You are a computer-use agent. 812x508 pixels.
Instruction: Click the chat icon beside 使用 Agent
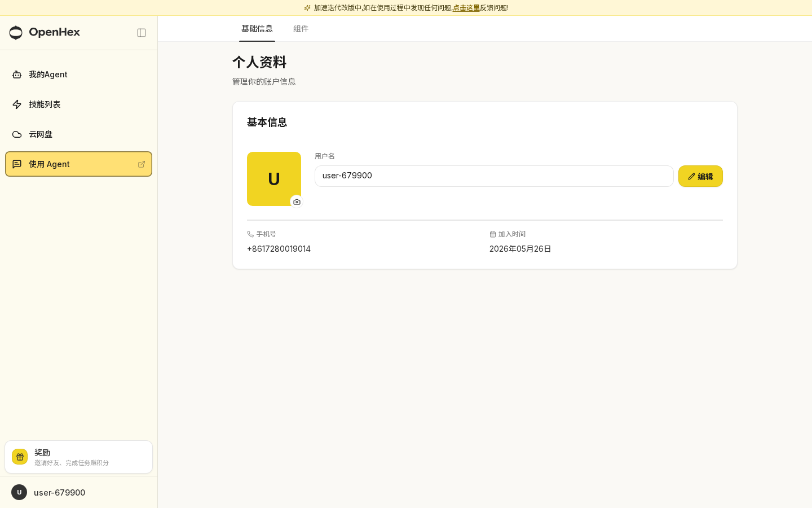[x=17, y=164]
